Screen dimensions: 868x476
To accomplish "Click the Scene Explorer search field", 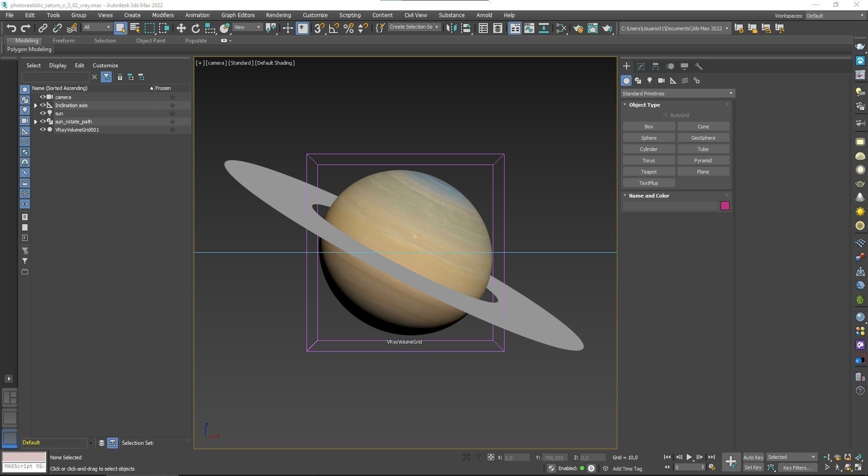I will point(56,77).
